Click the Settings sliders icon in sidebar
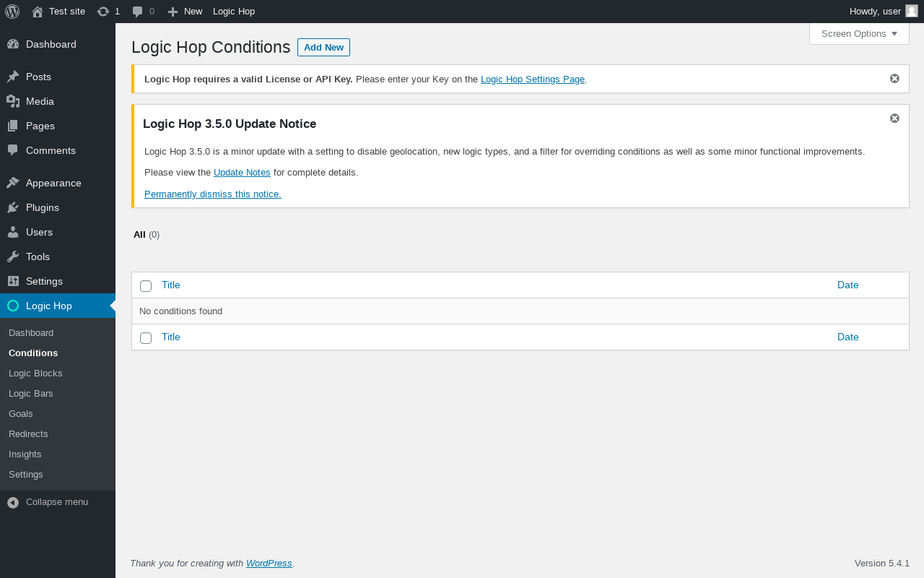Viewport: 924px width, 578px height. (x=13, y=281)
